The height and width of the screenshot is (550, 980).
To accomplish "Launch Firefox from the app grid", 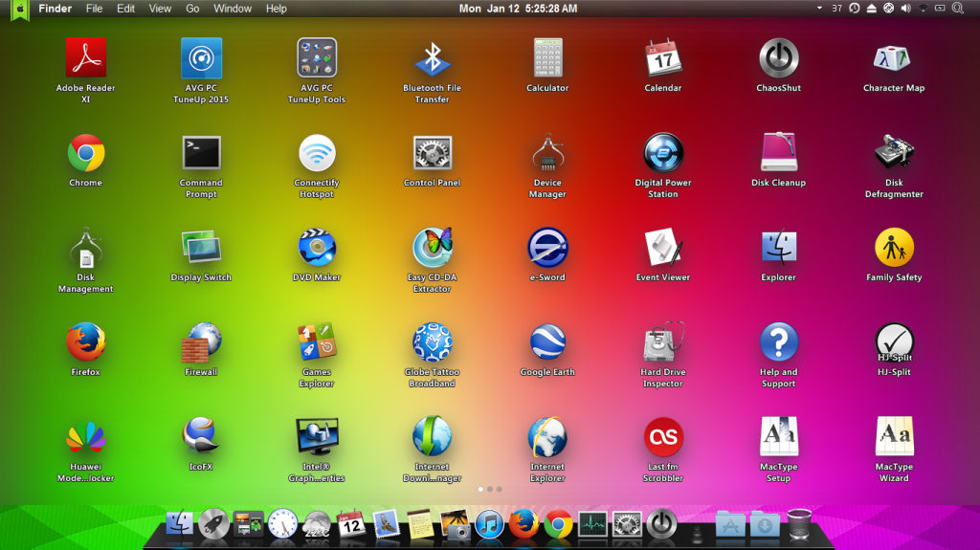I will pyautogui.click(x=85, y=342).
